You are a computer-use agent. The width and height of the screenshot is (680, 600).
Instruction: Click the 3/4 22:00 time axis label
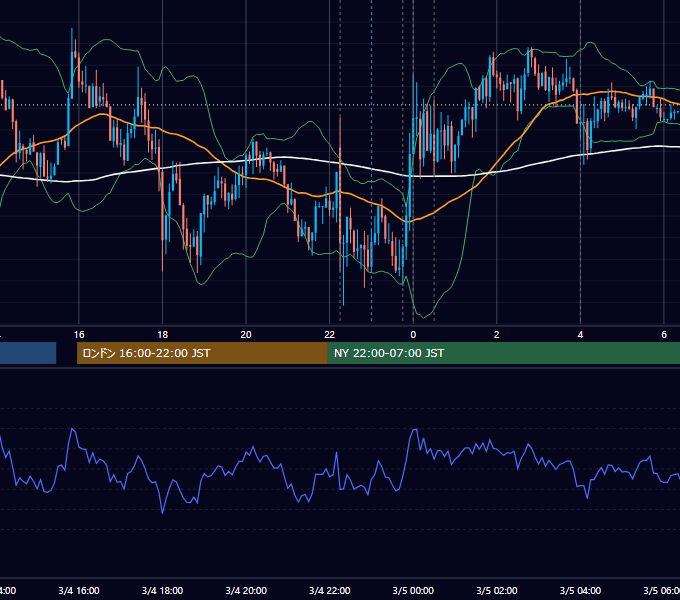click(x=330, y=590)
